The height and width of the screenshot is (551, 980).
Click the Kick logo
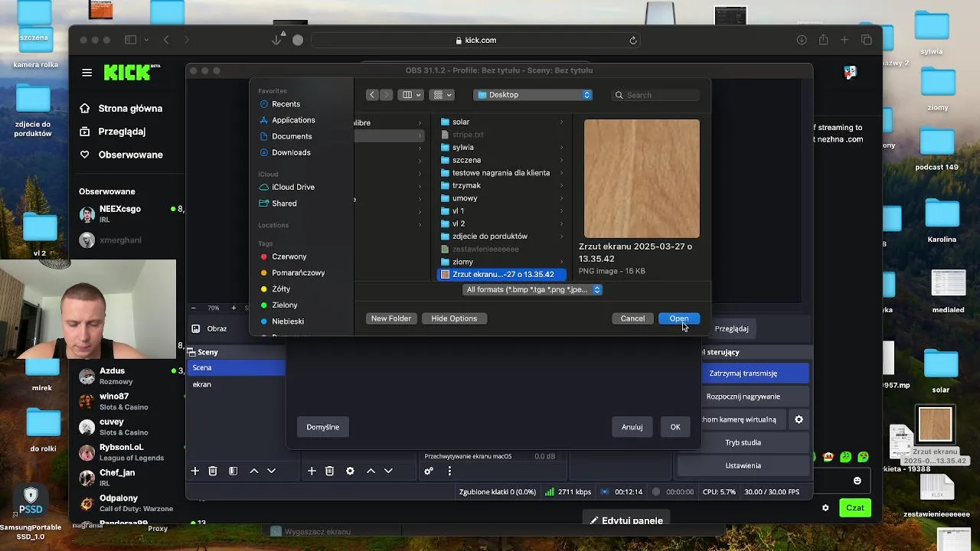[x=132, y=72]
